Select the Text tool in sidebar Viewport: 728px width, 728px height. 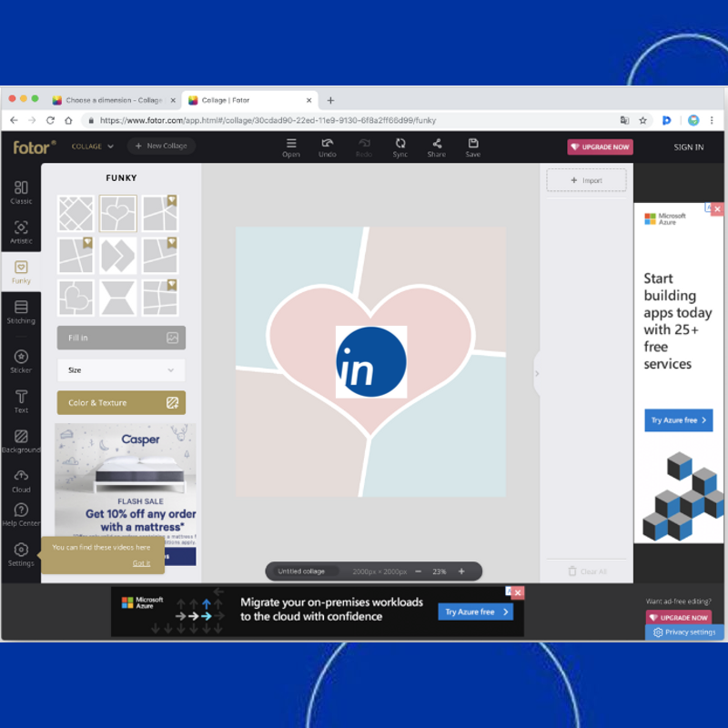coord(21,401)
